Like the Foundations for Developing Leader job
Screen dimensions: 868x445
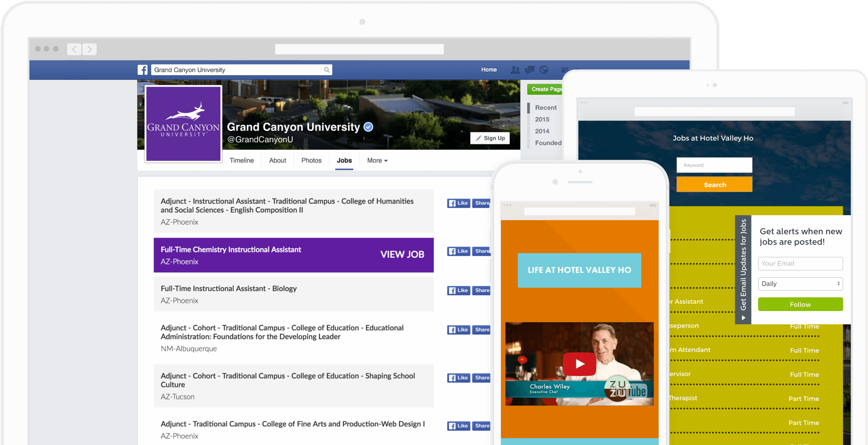[459, 330]
